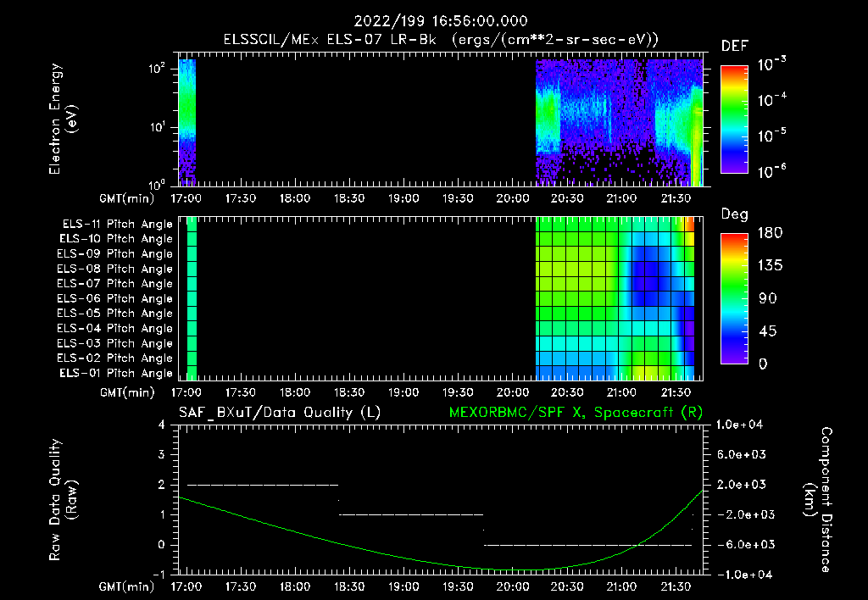
Task: Click the 20:30 tick under the pitch angle panel
Action: coord(567,392)
